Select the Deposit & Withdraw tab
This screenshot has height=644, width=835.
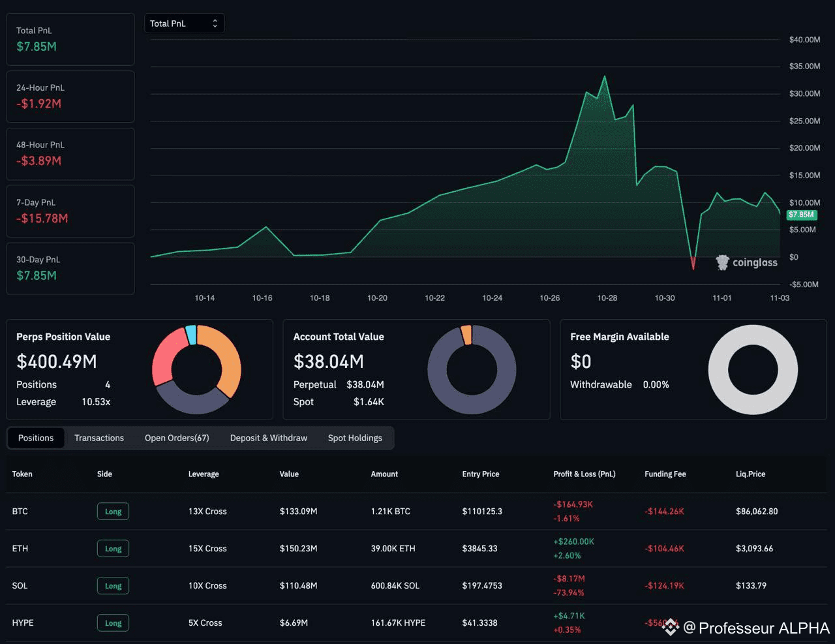[269, 438]
